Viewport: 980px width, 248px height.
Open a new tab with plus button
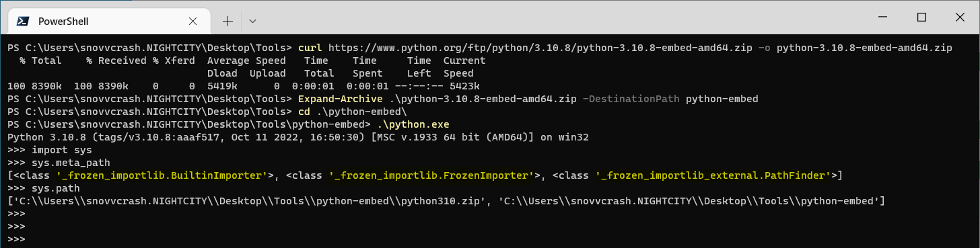point(228,21)
